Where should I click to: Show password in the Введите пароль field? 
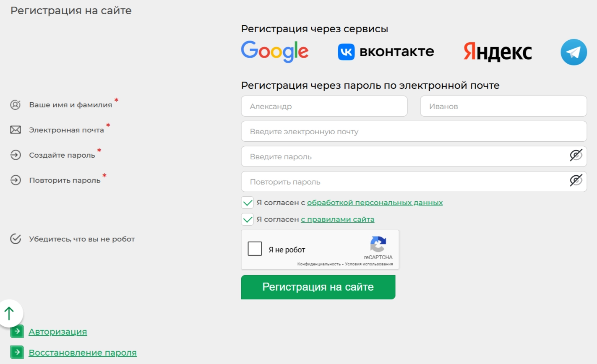pyautogui.click(x=576, y=155)
